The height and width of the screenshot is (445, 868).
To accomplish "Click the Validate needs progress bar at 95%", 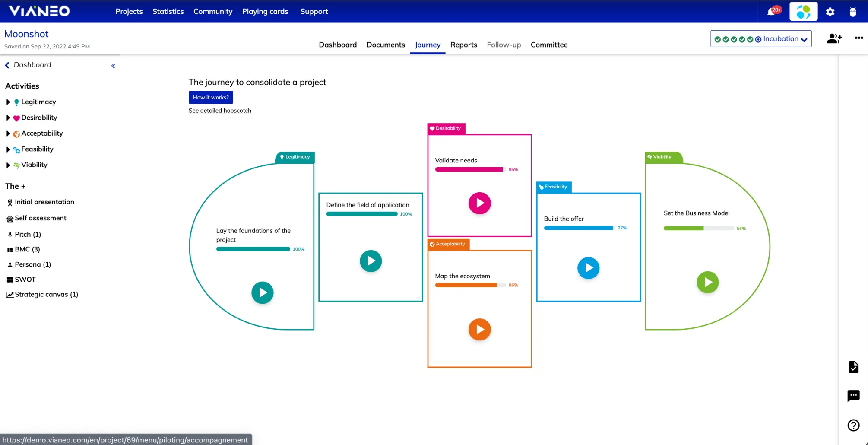I will coord(471,169).
